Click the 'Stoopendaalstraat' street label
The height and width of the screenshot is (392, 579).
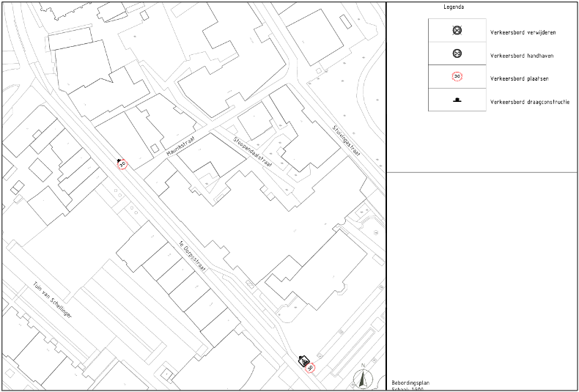point(253,152)
